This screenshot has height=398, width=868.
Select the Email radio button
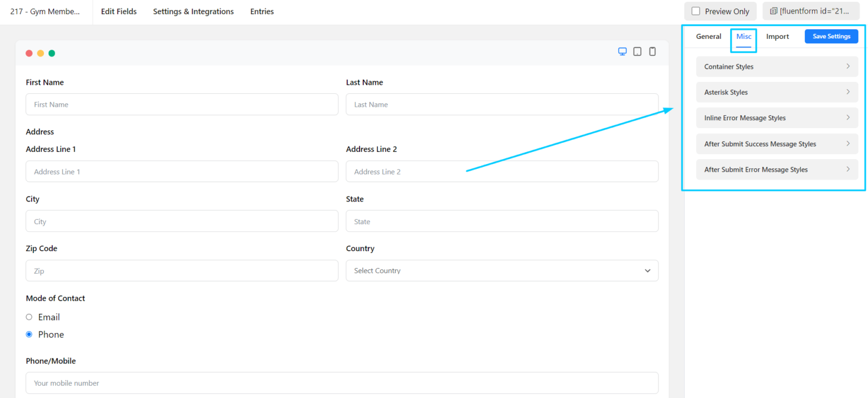click(29, 317)
